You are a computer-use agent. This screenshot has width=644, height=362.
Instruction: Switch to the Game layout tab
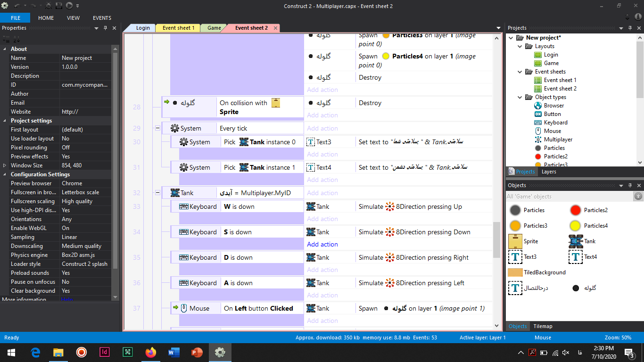click(214, 28)
